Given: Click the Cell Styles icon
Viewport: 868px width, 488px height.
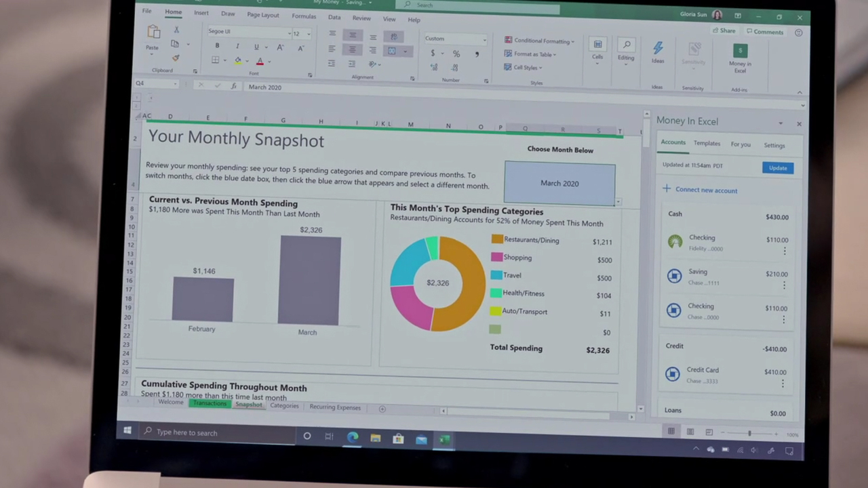Looking at the screenshot, I should pyautogui.click(x=508, y=66).
